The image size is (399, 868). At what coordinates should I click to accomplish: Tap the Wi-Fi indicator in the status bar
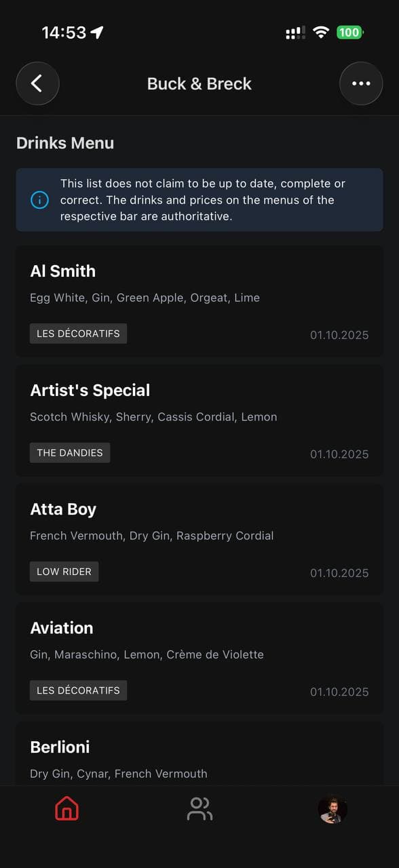(321, 32)
